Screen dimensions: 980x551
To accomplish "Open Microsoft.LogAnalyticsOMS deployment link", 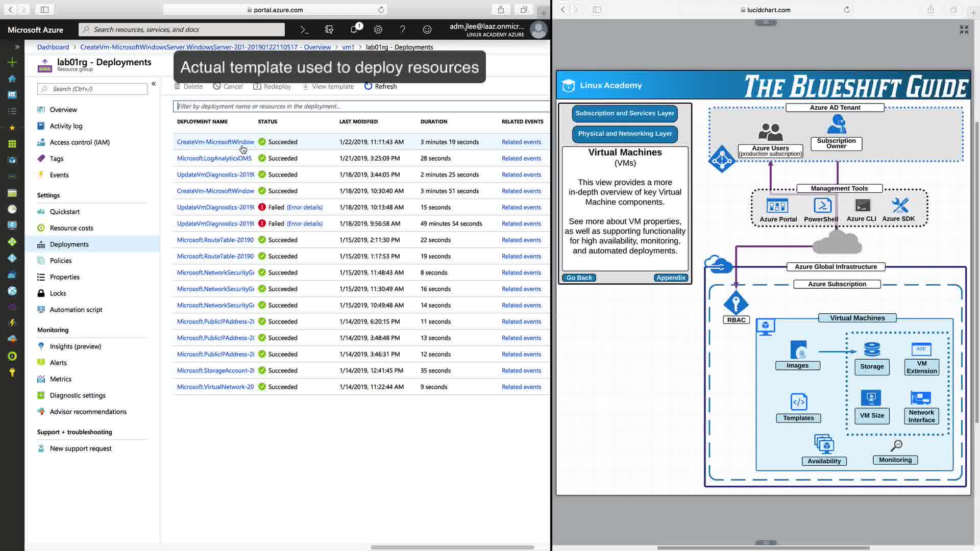I will [214, 158].
